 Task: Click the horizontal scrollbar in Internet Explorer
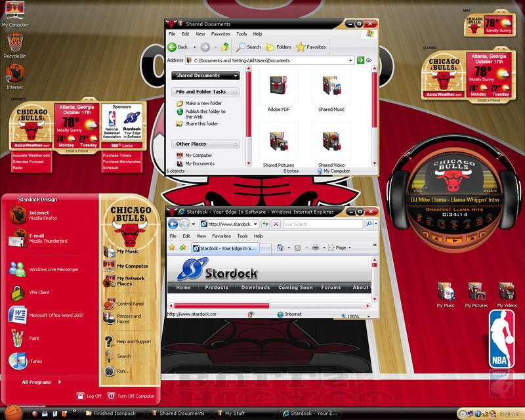[221, 305]
